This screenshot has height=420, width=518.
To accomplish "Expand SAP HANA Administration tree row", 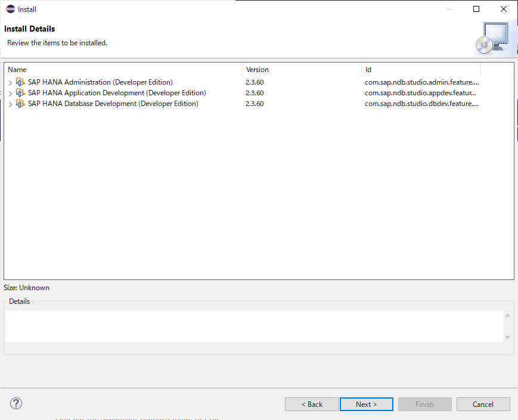I will [x=10, y=83].
